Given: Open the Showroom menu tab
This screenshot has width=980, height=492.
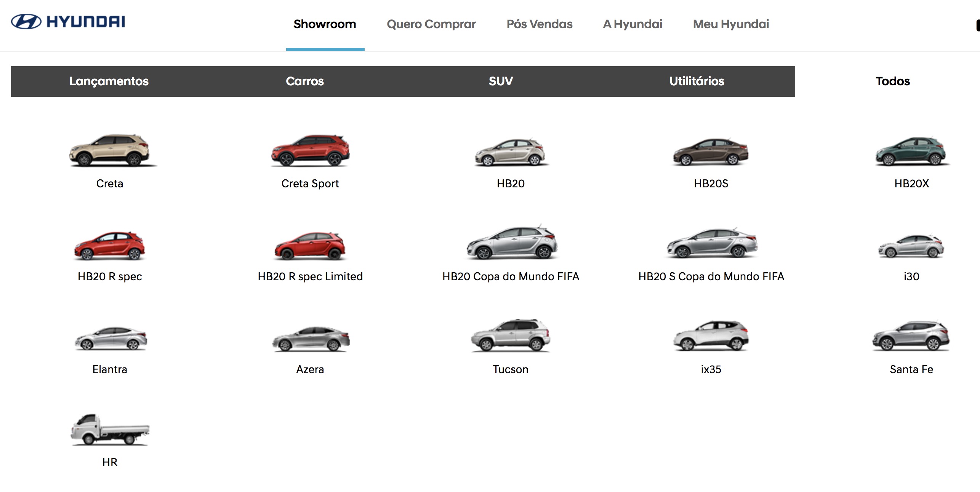Looking at the screenshot, I should click(325, 24).
